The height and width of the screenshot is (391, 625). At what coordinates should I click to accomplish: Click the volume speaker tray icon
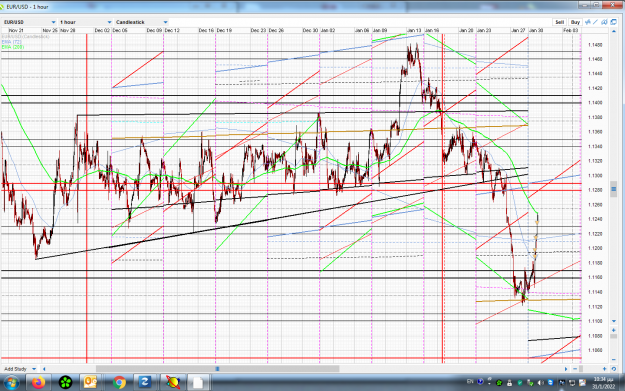tap(540, 383)
